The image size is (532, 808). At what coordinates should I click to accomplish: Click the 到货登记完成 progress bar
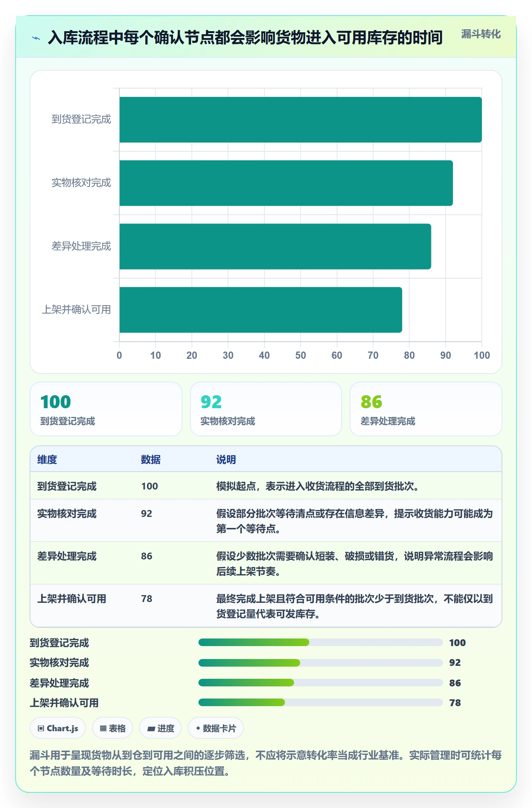coord(321,642)
